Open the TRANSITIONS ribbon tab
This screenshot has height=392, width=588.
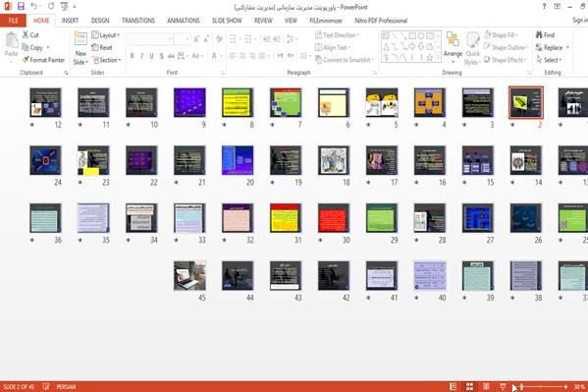138,21
